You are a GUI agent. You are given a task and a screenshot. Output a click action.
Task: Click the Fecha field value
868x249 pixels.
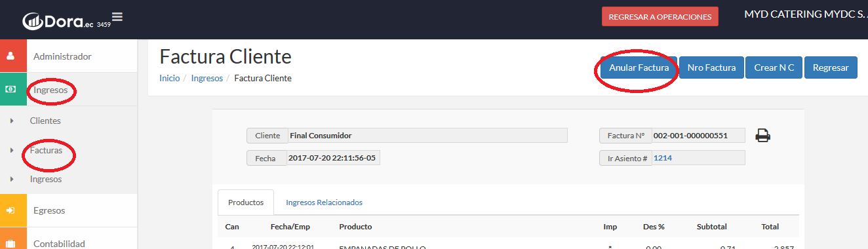click(x=334, y=158)
